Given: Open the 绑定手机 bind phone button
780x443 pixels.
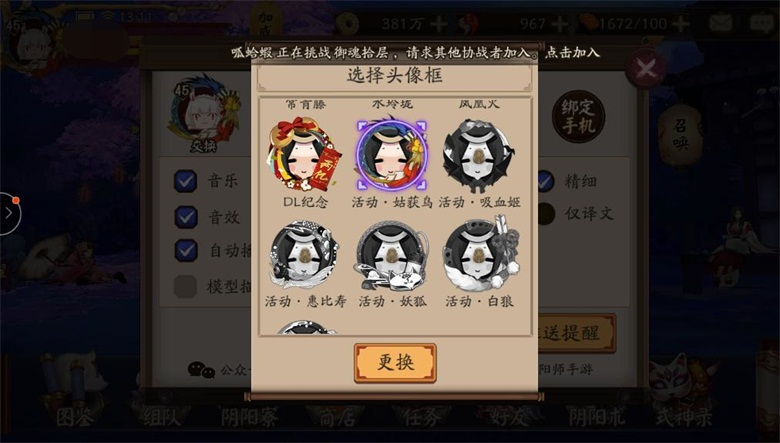Looking at the screenshot, I should pos(578,116).
